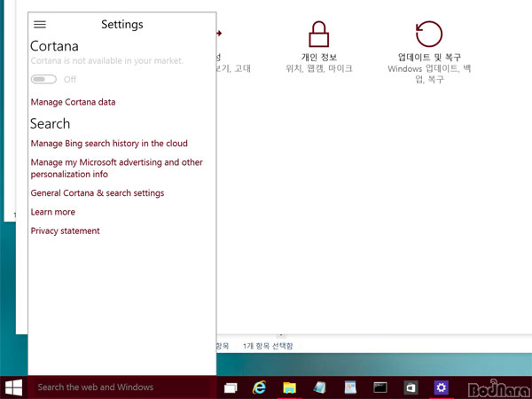Open the Command Prompt taskbar icon
The height and width of the screenshot is (399, 532).
click(x=380, y=387)
